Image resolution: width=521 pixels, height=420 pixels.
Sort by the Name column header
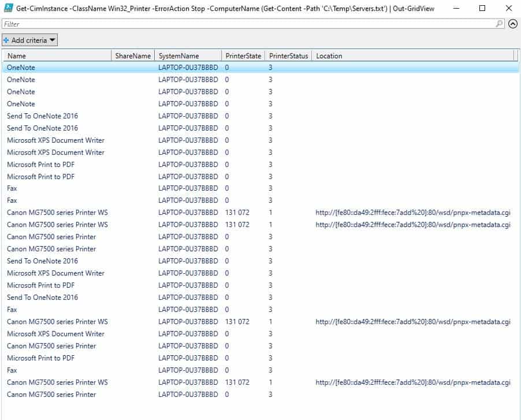[x=57, y=56]
